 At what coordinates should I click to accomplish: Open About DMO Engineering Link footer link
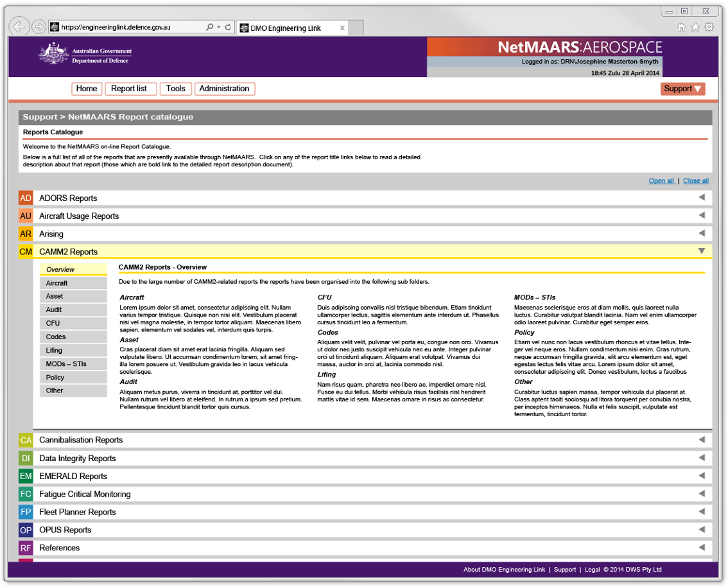(x=504, y=570)
